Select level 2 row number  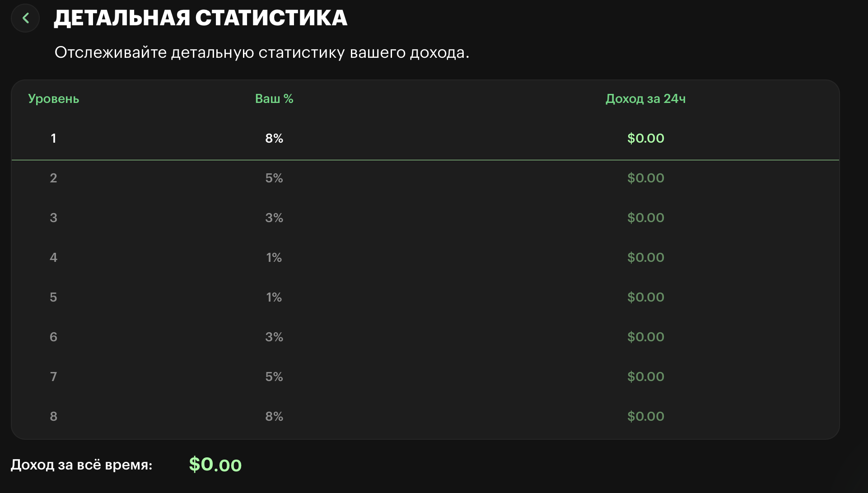tap(53, 178)
